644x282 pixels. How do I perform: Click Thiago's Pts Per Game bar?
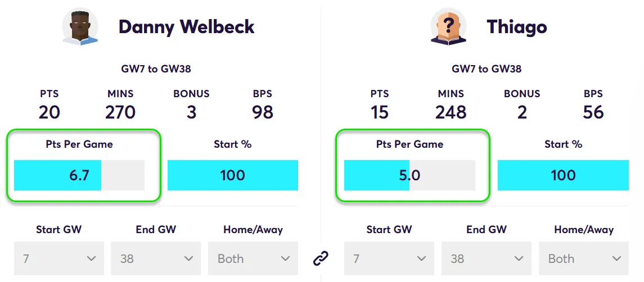pos(409,175)
